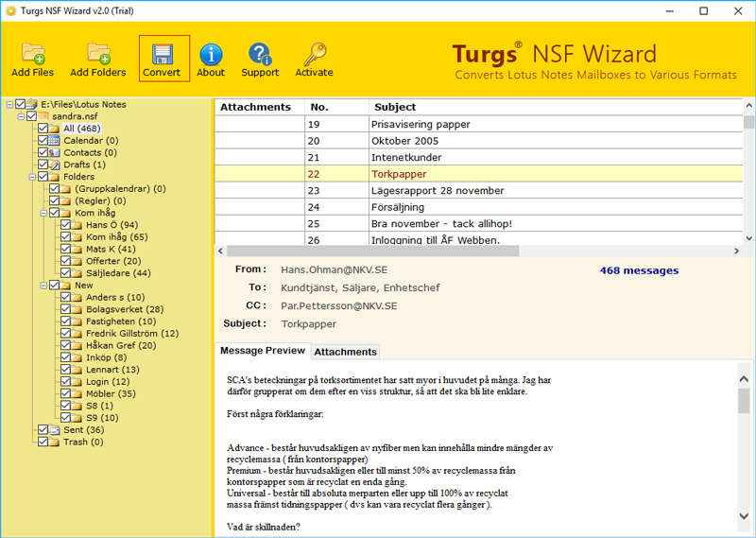Collapse the Kom ihåg parent node
Viewport: 756px width, 538px height.
43,213
